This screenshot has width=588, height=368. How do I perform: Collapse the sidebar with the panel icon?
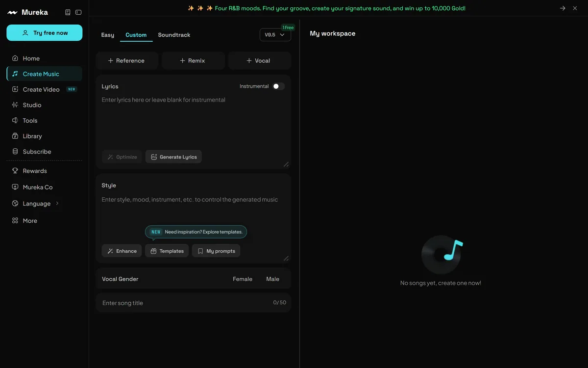point(78,12)
